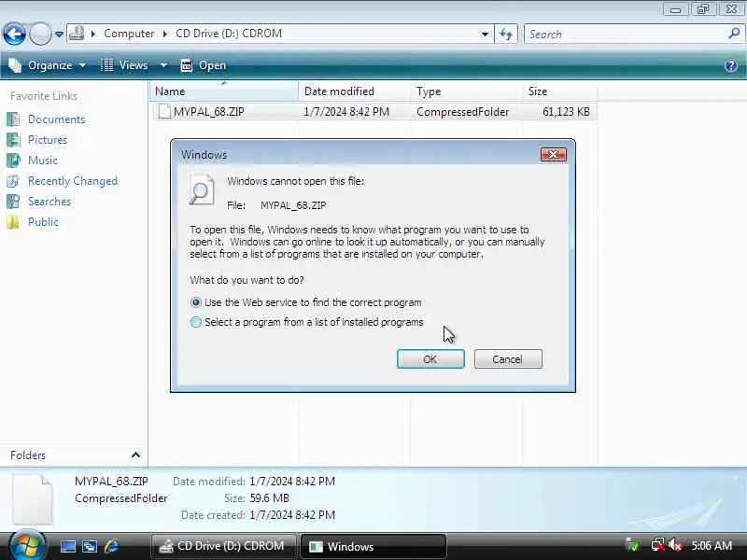Open Documents favorite link
This screenshot has width=747, height=560.
click(x=57, y=119)
